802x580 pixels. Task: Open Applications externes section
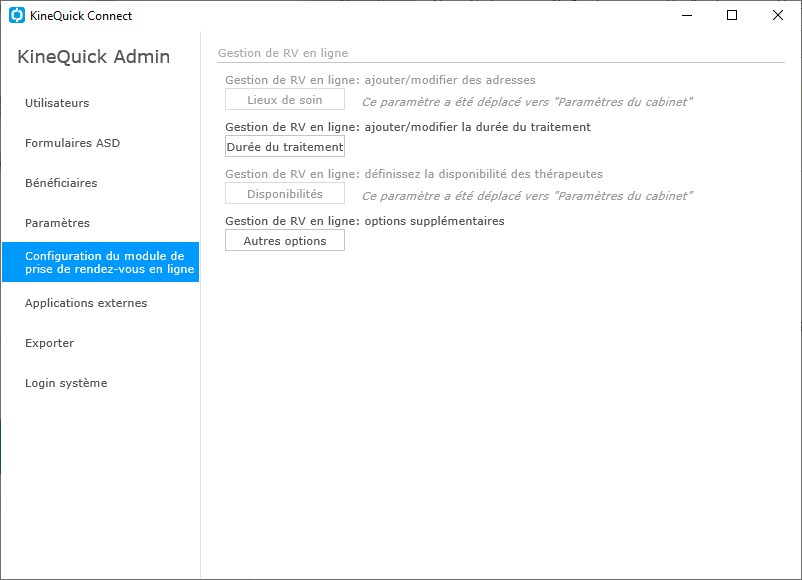[x=86, y=303]
